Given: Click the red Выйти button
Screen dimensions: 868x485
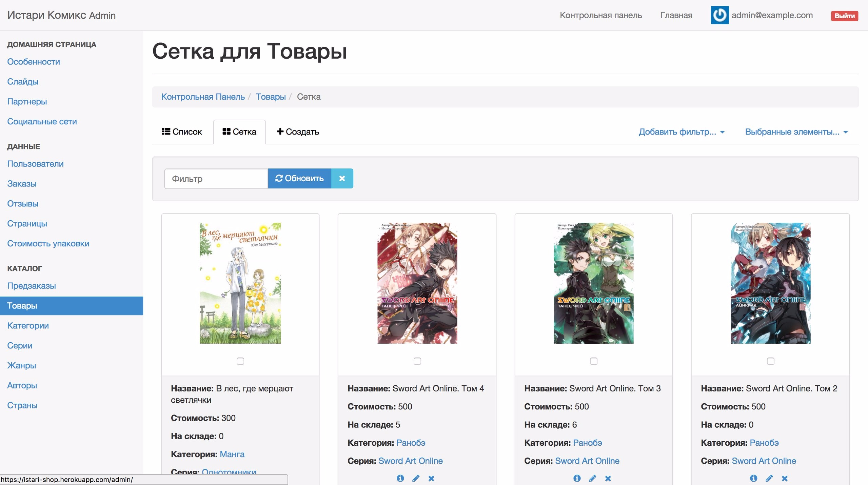Looking at the screenshot, I should coord(844,16).
